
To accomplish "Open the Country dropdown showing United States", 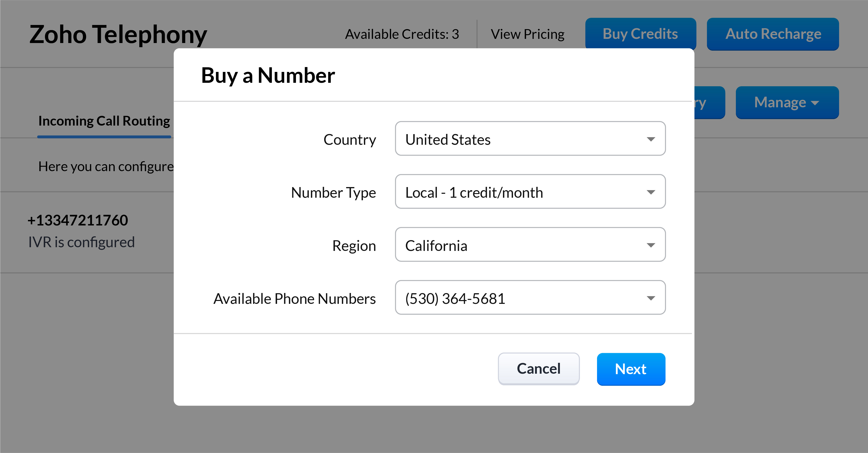I will click(x=530, y=139).
